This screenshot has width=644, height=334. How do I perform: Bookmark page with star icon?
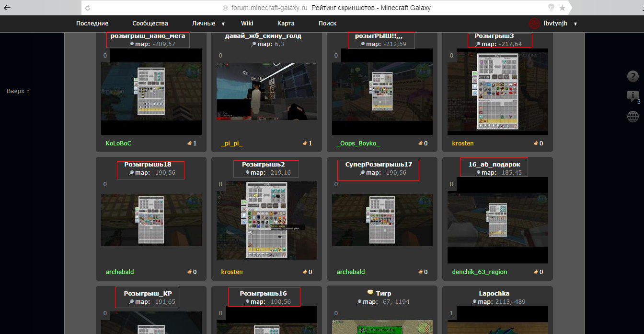click(x=562, y=8)
